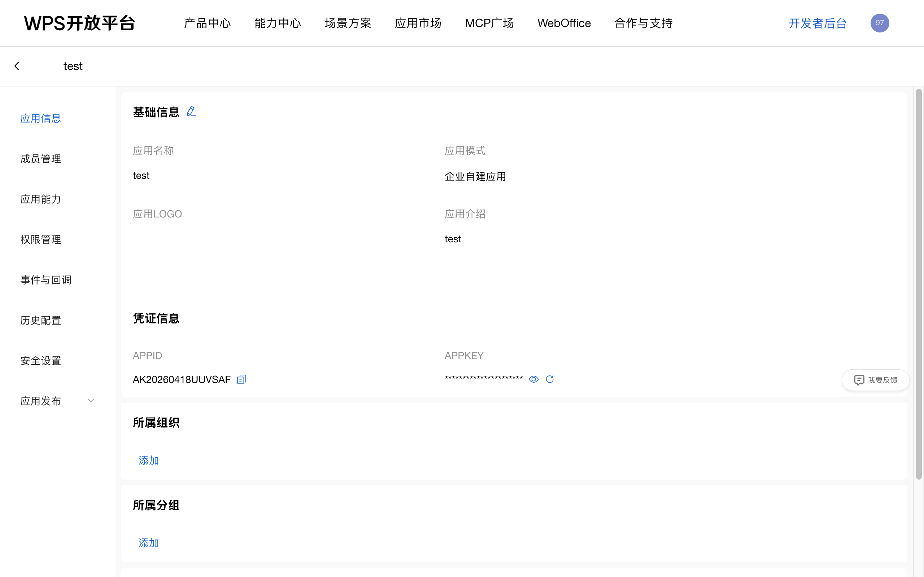Expand the 应用发布 section
Screen dimensions: 924x577
40,401
